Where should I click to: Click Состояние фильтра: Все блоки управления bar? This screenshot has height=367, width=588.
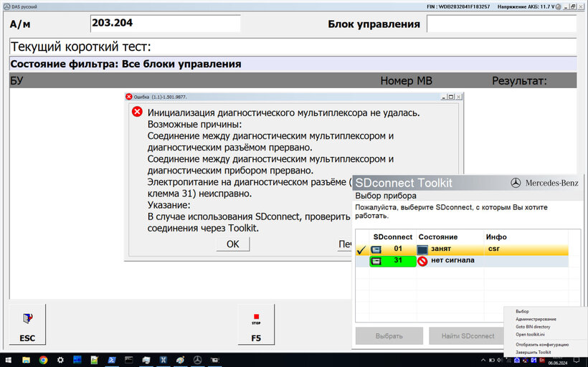(x=293, y=64)
